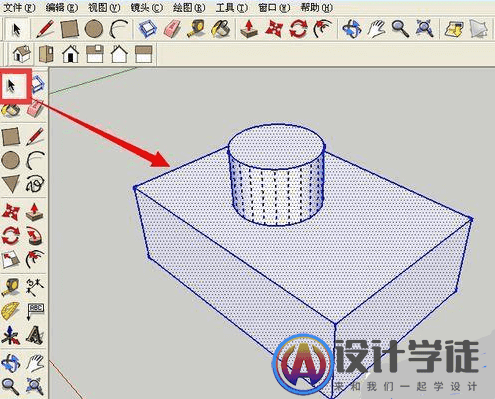Open the 窗口(W) menu
Image resolution: width=495 pixels, height=399 pixels.
click(x=274, y=7)
